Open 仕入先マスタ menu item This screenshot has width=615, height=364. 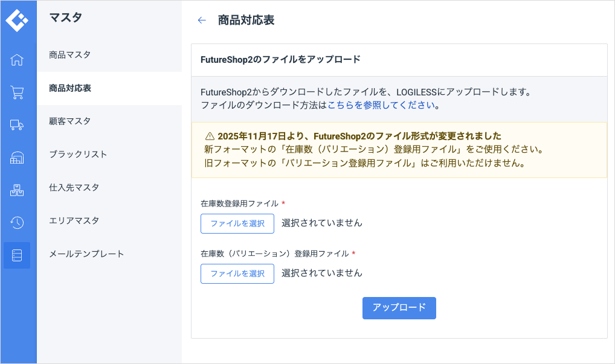coord(74,188)
